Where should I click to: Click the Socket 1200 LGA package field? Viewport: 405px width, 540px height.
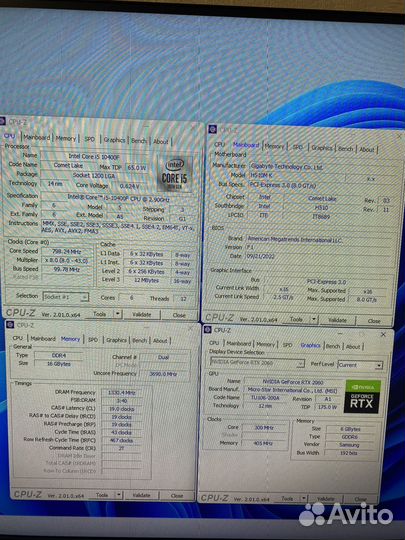coord(94,175)
